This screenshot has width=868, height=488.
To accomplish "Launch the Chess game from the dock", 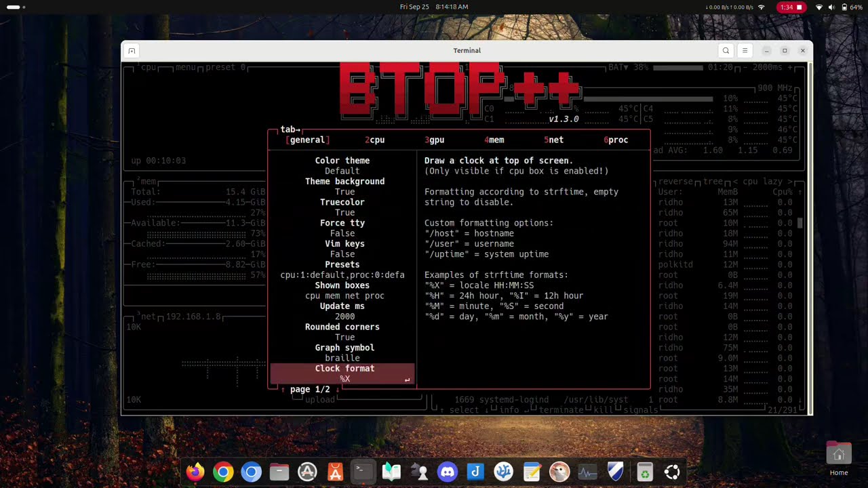I will pyautogui.click(x=420, y=472).
